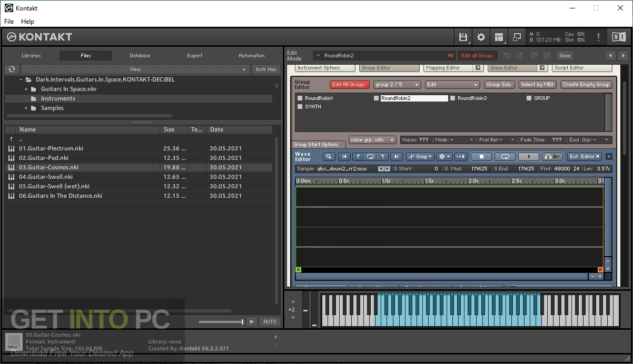Toggle RoundRobin3 group checkbox
Screen dimensions: 633x364
(x=452, y=98)
